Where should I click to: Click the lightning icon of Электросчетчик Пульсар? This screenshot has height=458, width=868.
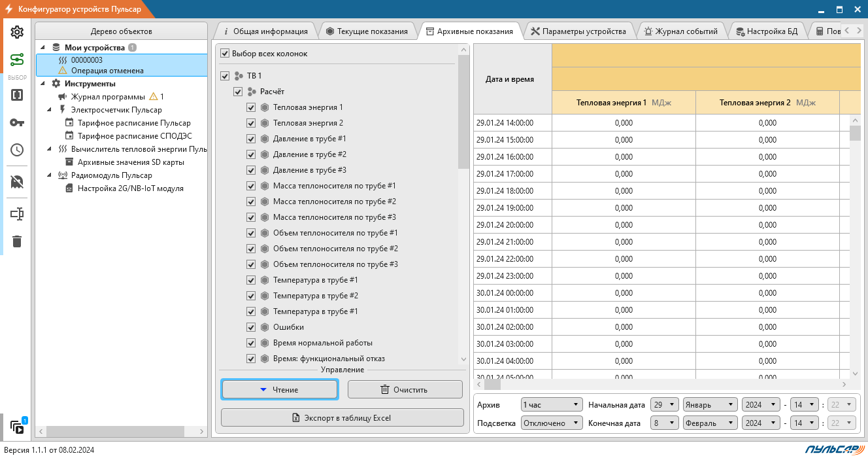[63, 110]
